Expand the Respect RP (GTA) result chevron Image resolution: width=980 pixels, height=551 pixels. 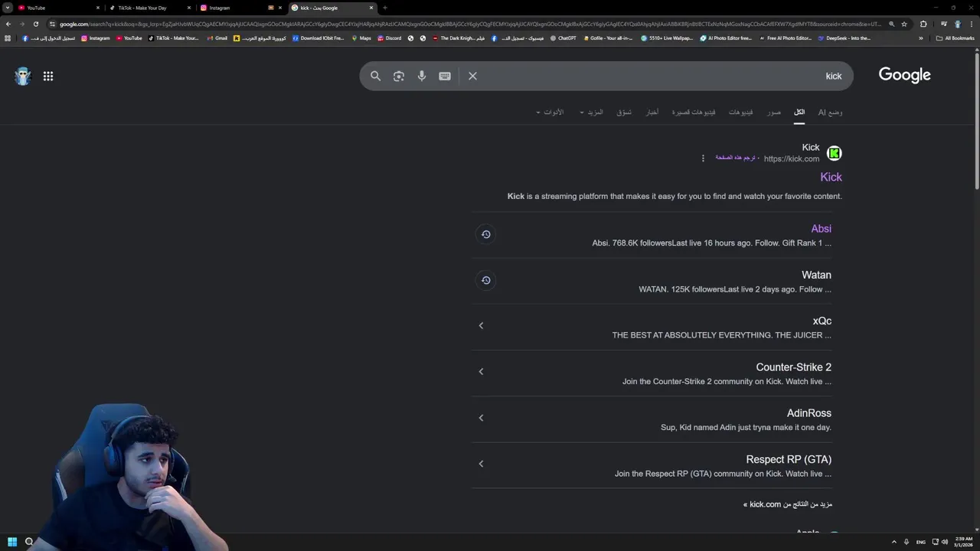click(481, 464)
